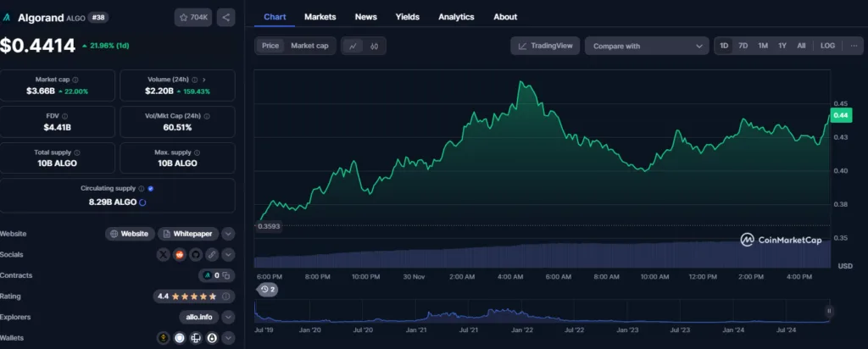This screenshot has height=349, width=868.
Task: Click the #38 rank badge
Action: [98, 18]
